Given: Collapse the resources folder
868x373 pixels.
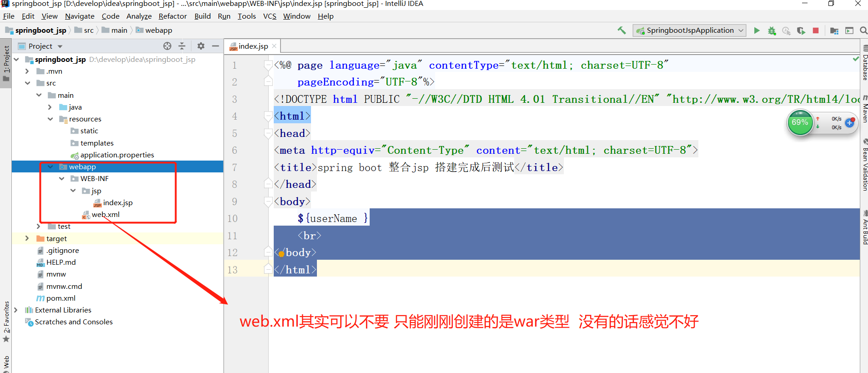Looking at the screenshot, I should click(50, 119).
